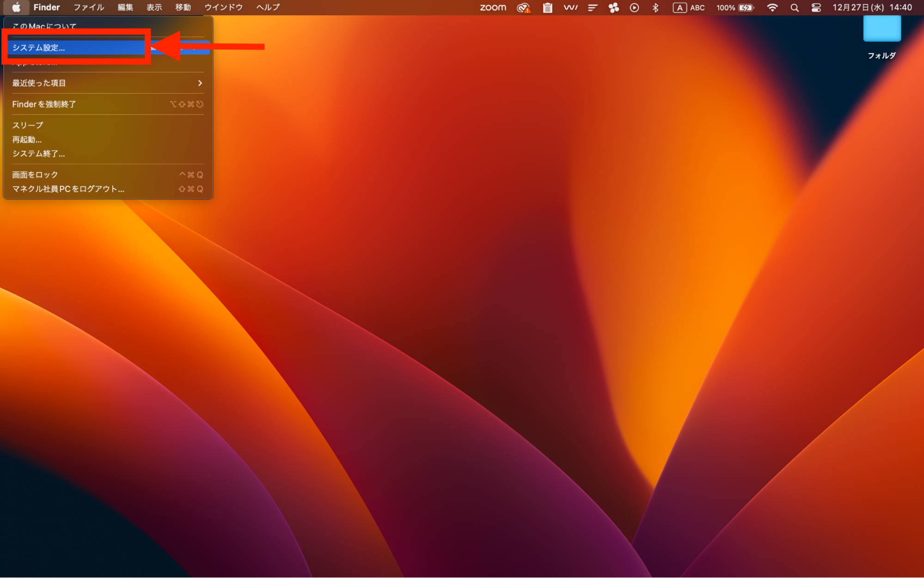Choose 再起動... menu entry
This screenshot has width=924, height=578.
click(27, 140)
